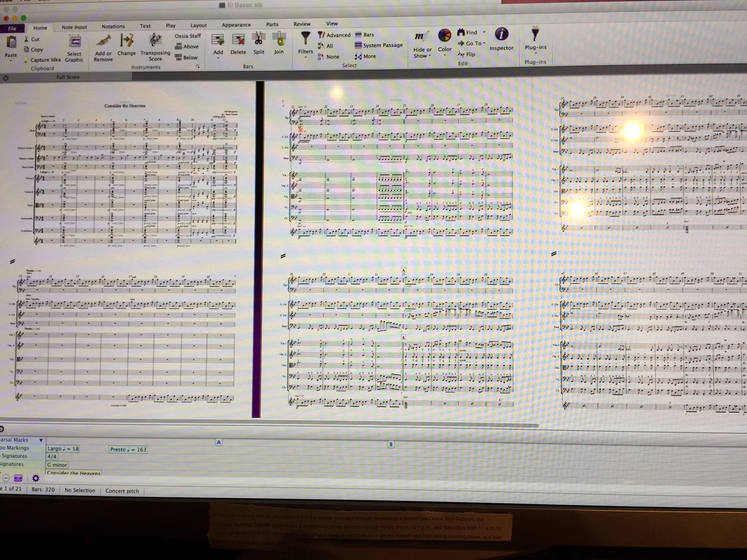Click Concert pitch in status bar

(122, 491)
